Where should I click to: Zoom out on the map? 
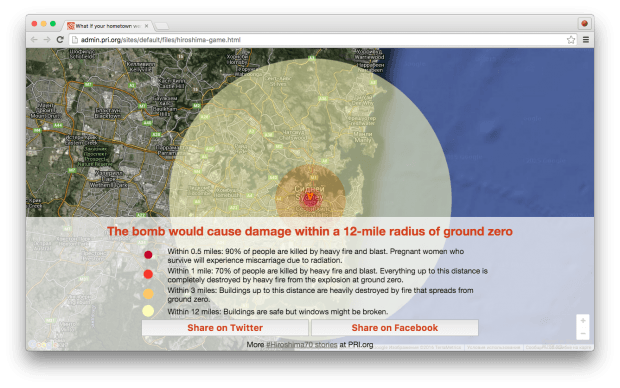[583, 333]
